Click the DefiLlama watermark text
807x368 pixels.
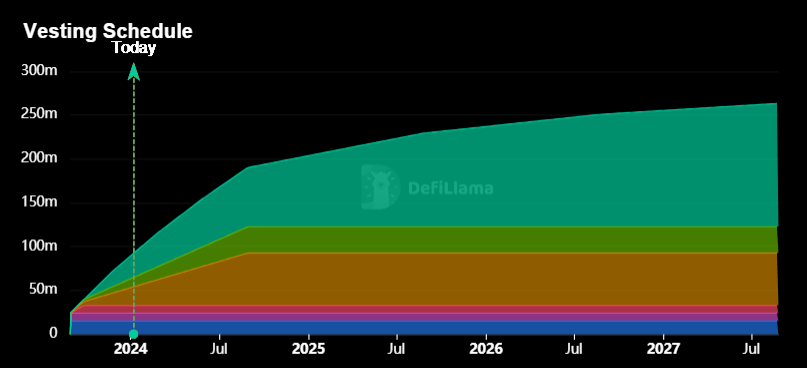point(450,188)
